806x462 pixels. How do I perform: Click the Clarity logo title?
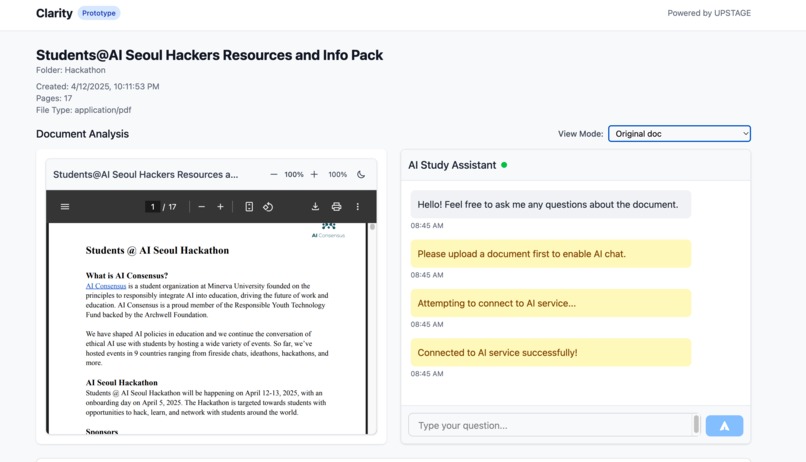click(54, 13)
